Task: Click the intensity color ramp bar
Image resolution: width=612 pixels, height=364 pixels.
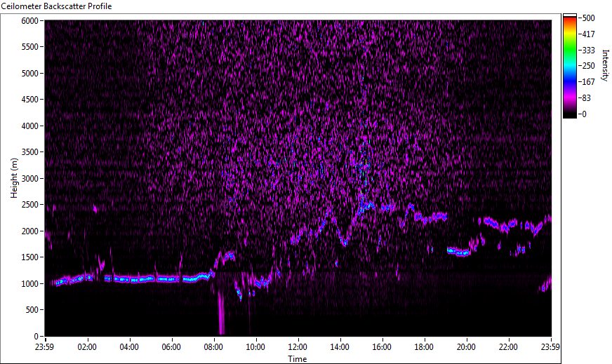Action: pos(569,66)
